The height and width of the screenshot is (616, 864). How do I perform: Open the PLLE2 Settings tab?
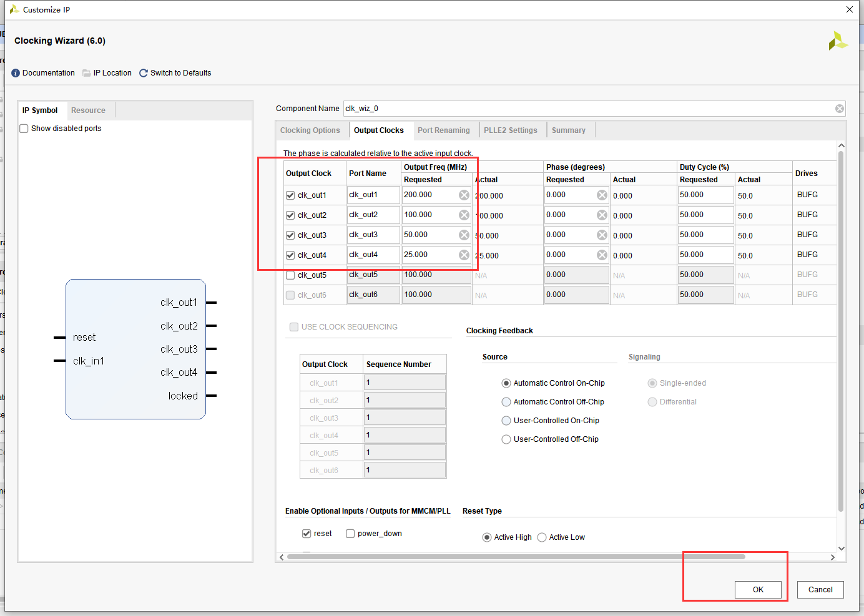[x=511, y=130]
